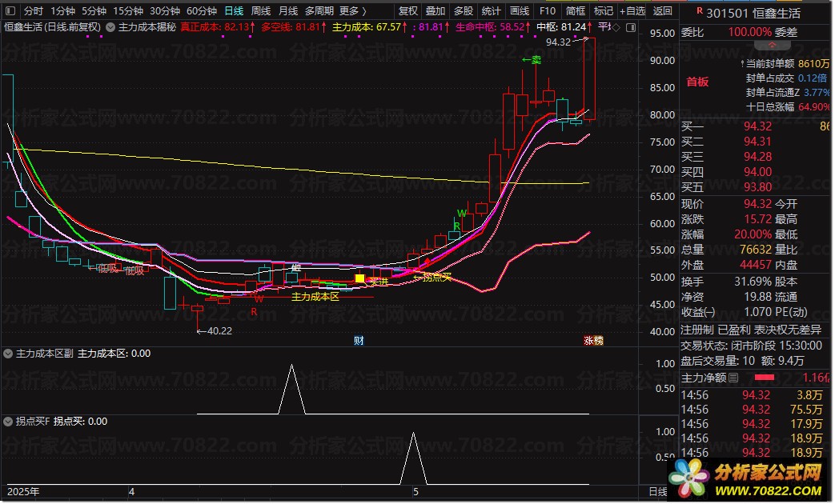
Task: Select the 日线 daily chart tab
Action: click(x=234, y=10)
